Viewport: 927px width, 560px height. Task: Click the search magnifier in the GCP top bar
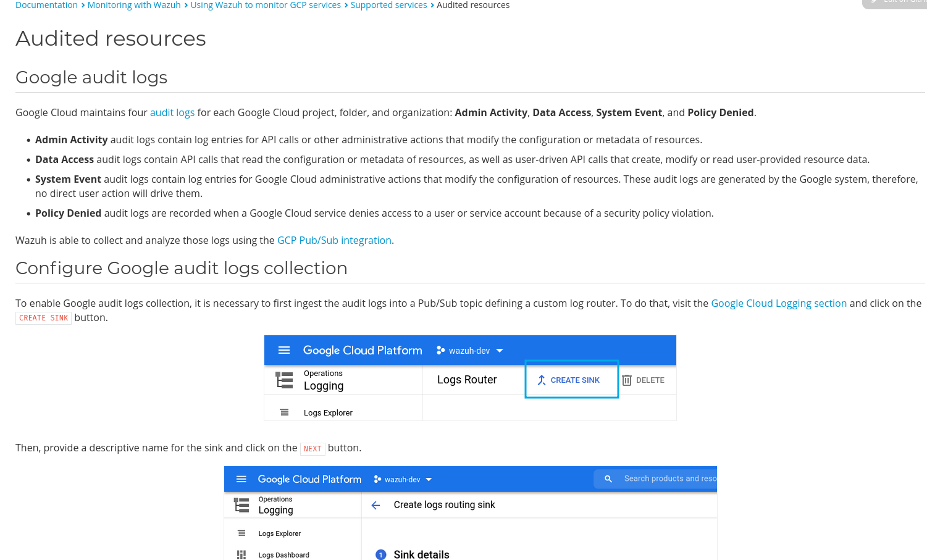608,479
